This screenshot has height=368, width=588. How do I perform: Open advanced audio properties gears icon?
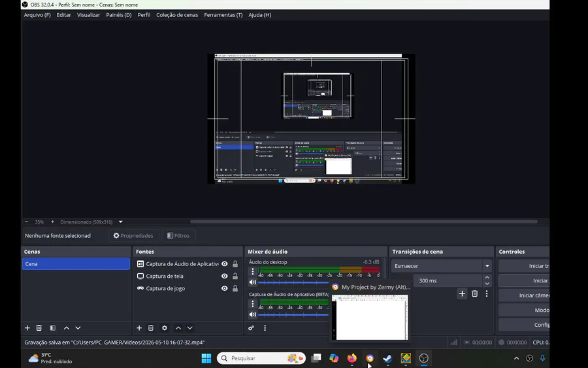point(252,328)
